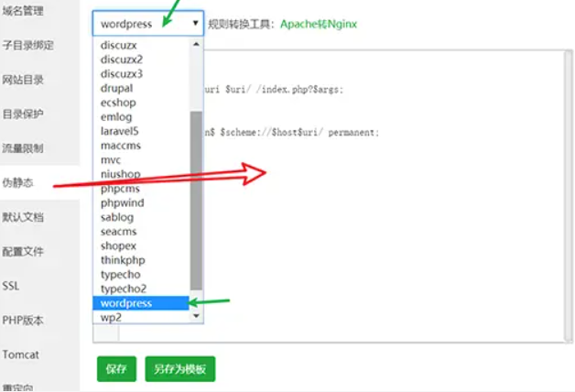Click the dropdown list scrollbar thumb
This screenshot has width=575, height=392.
[x=196, y=201]
